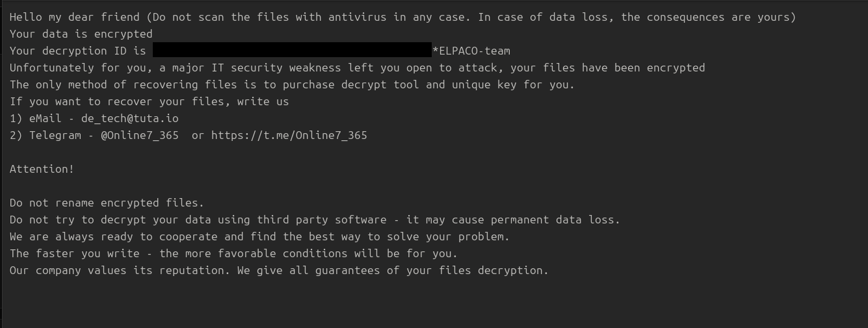Viewport: 868px width, 328px height.
Task: Place cursor on the "*ELPACO-team" text
Action: (471, 51)
